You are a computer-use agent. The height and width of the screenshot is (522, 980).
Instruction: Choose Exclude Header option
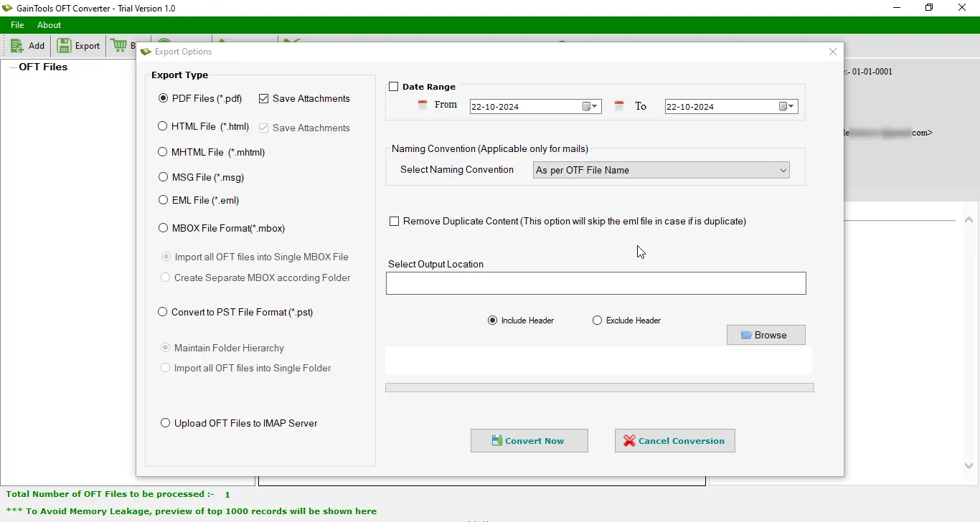597,321
